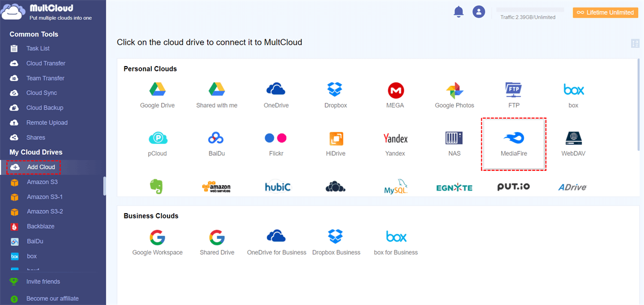Connect WebDAV server
This screenshot has width=644, height=305.
574,143
